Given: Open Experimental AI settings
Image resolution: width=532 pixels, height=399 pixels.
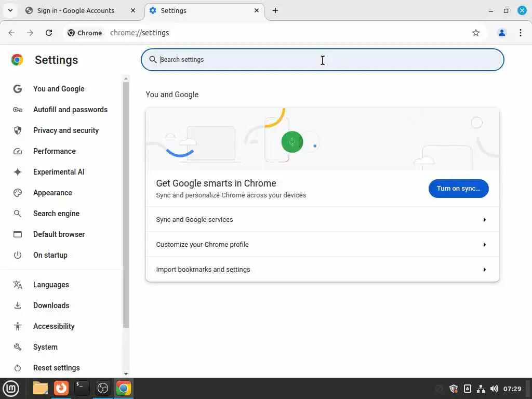Looking at the screenshot, I should click(59, 172).
